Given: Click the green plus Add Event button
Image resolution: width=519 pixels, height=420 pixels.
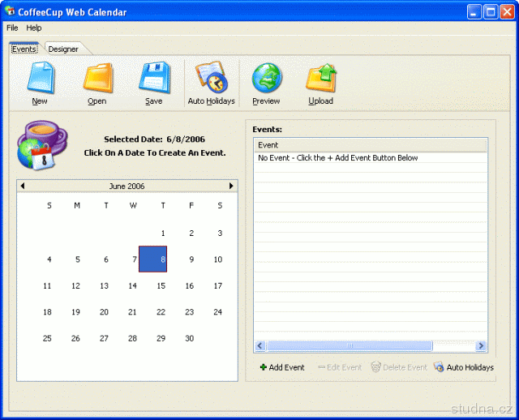Looking at the screenshot, I should tap(282, 367).
